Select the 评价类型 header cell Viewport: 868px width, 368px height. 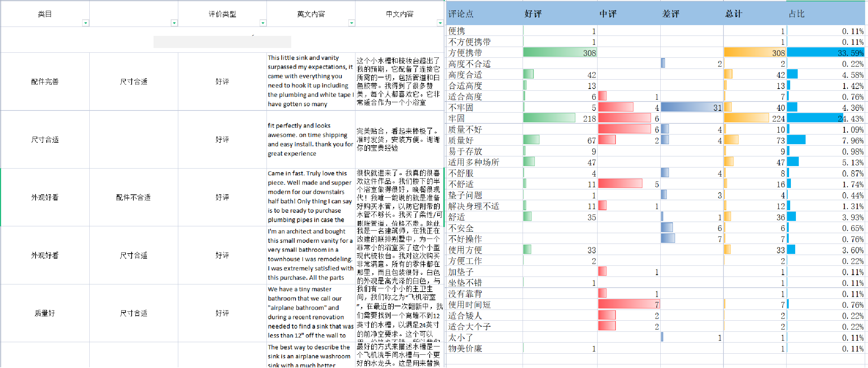pyautogui.click(x=222, y=14)
